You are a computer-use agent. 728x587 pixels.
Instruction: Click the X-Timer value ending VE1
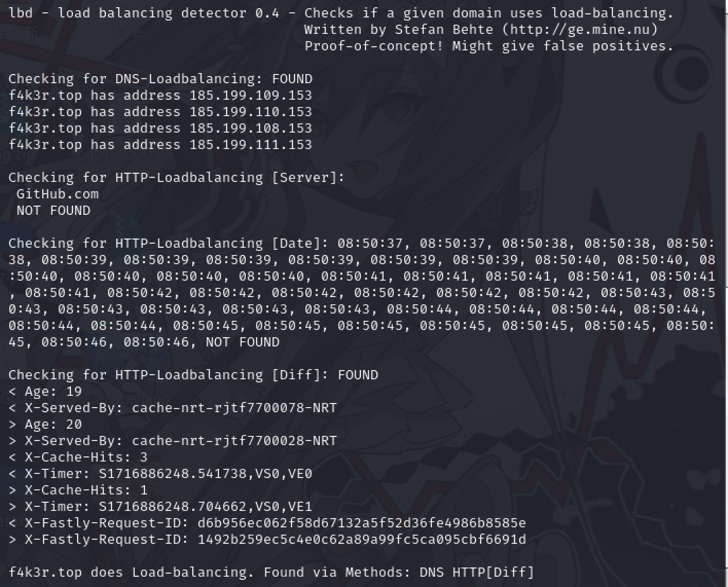tap(206, 506)
